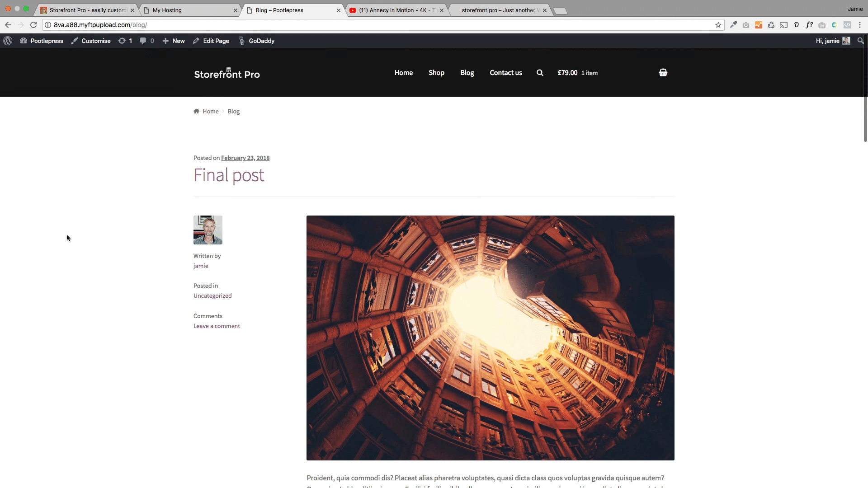Click the eyedropper color picker extension
Viewport: 868px width, 488px height.
733,25
